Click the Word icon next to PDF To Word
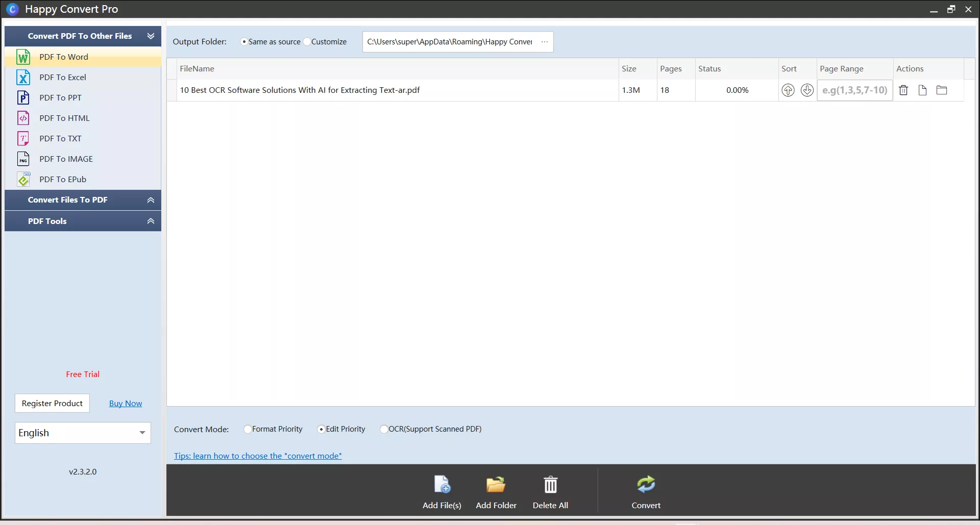The image size is (980, 525). [23, 57]
